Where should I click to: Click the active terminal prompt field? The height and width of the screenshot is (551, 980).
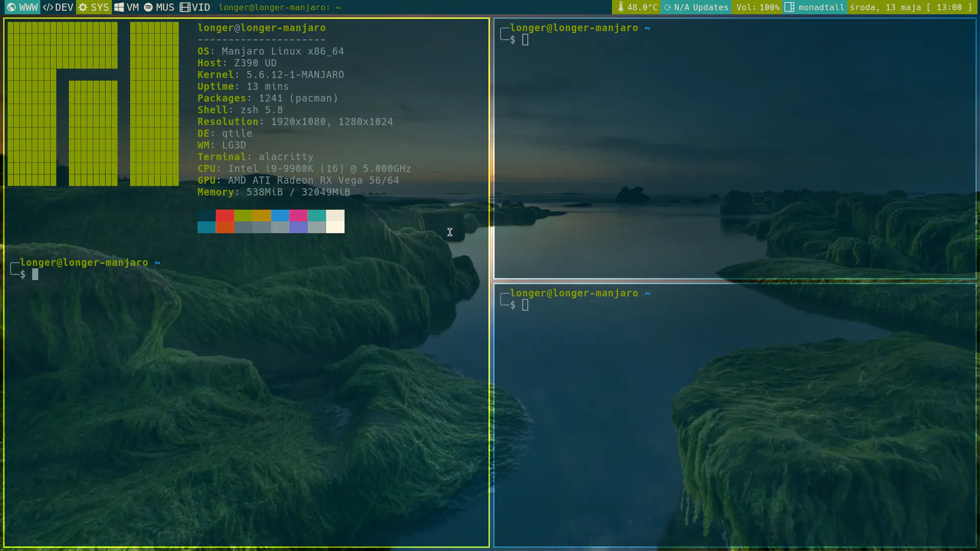(35, 274)
